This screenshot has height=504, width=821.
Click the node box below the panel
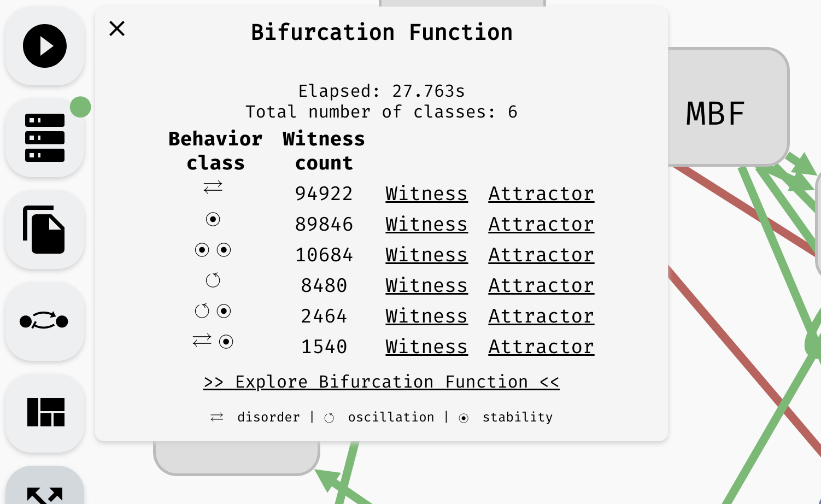pos(237,458)
